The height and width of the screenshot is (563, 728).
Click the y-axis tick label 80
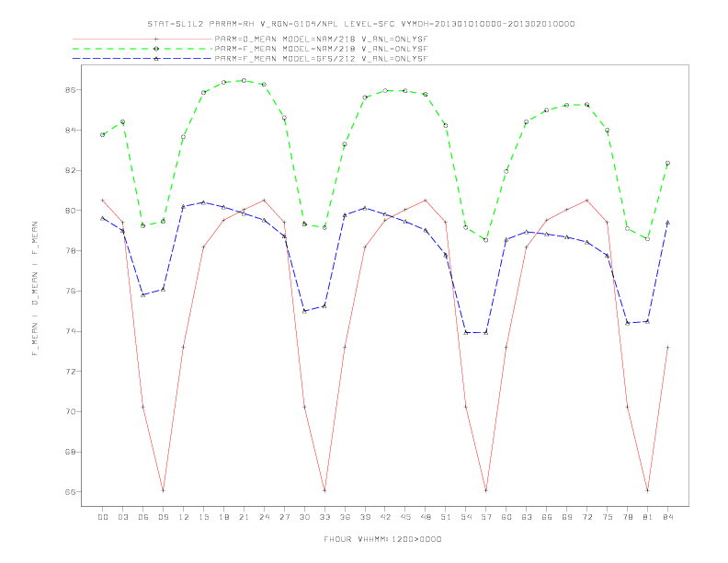[71, 211]
